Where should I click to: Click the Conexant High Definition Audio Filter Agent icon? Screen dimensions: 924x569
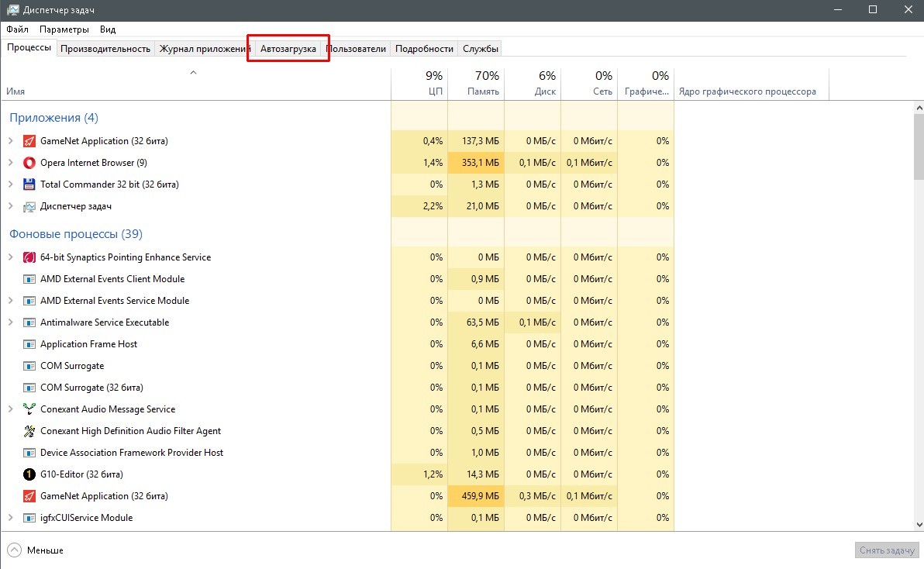pyautogui.click(x=29, y=431)
